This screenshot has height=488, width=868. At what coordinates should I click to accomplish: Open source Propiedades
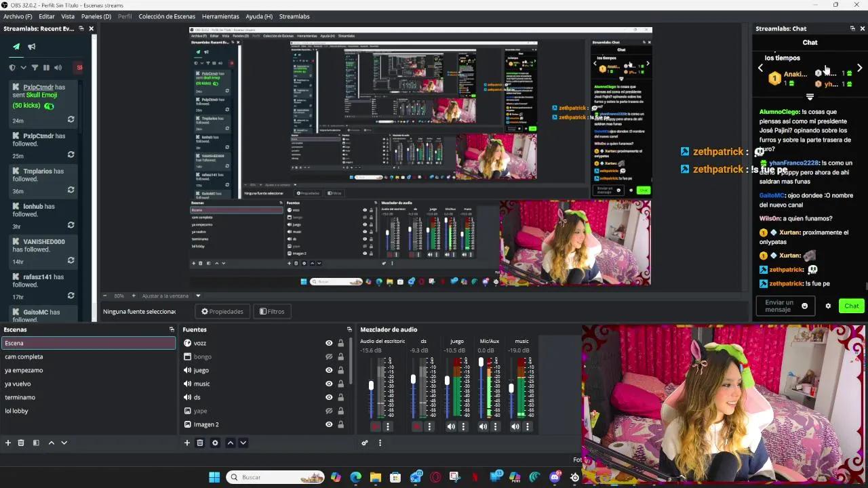222,312
